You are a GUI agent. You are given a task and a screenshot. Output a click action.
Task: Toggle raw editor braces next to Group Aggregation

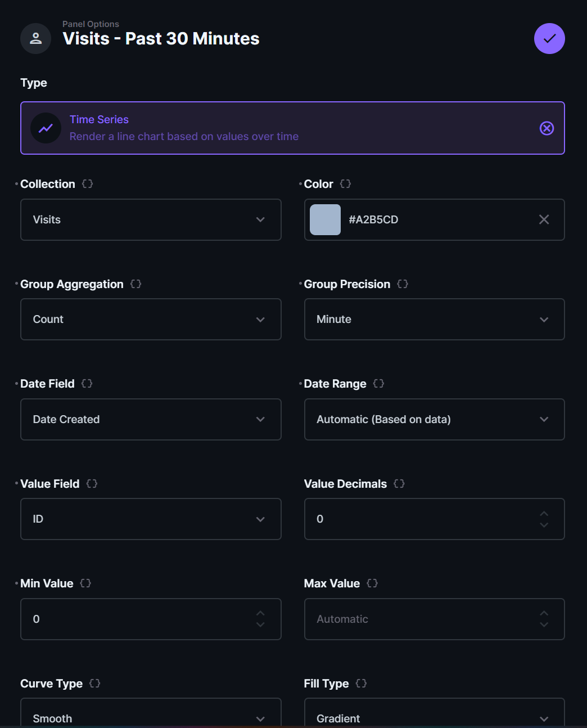tap(136, 284)
